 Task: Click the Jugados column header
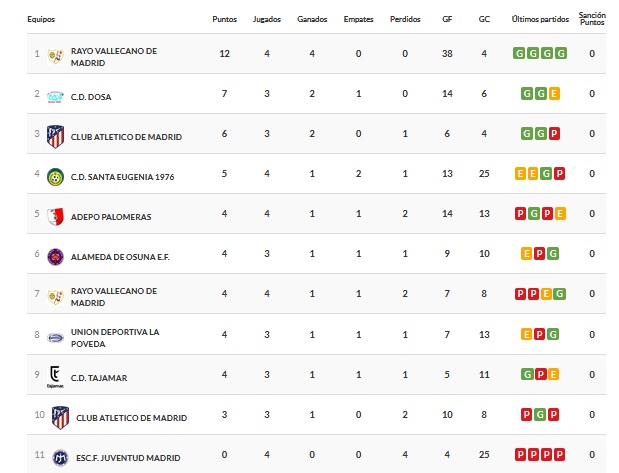[x=267, y=19]
